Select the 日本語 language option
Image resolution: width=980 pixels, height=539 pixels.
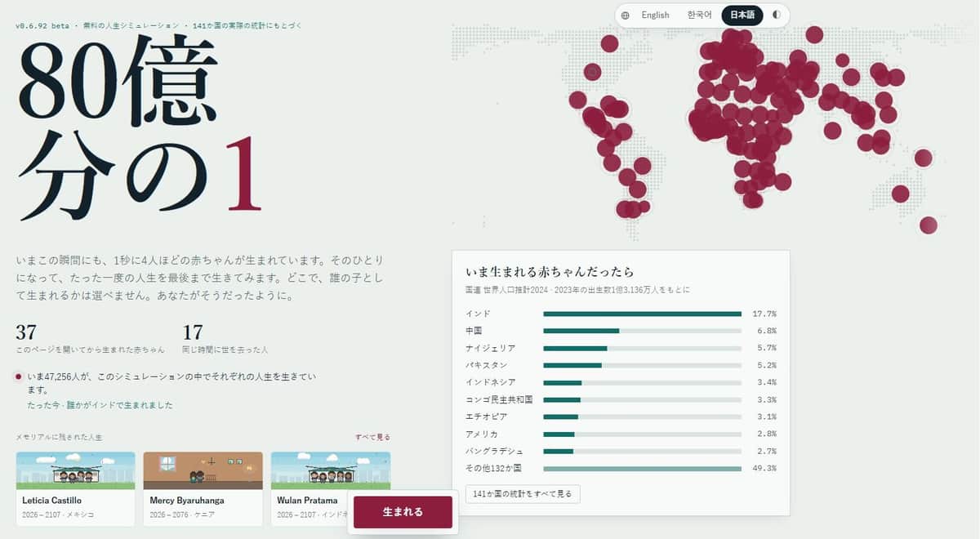pyautogui.click(x=742, y=15)
